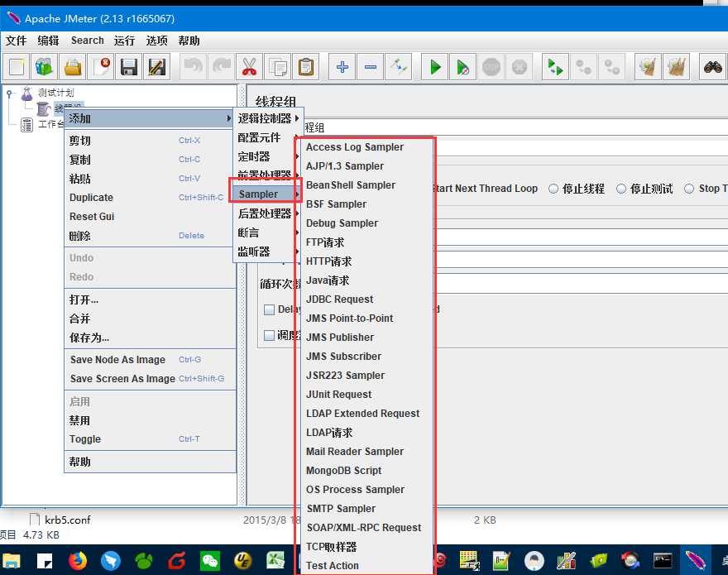Click the green Start run icon

(435, 67)
